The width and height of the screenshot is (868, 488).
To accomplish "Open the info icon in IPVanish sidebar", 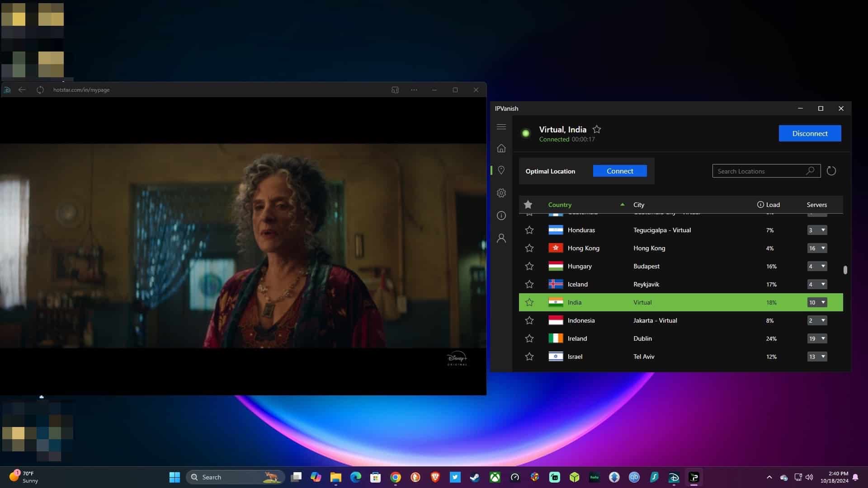I will (501, 216).
